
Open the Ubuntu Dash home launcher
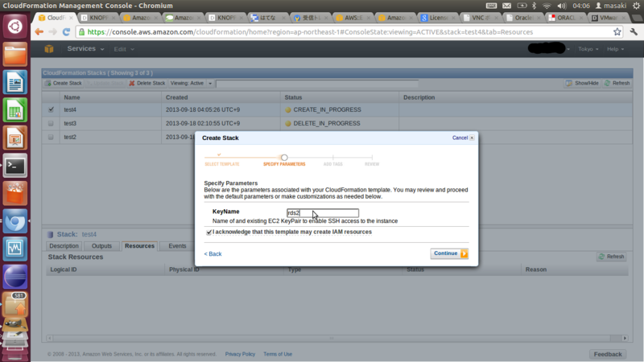tap(15, 27)
